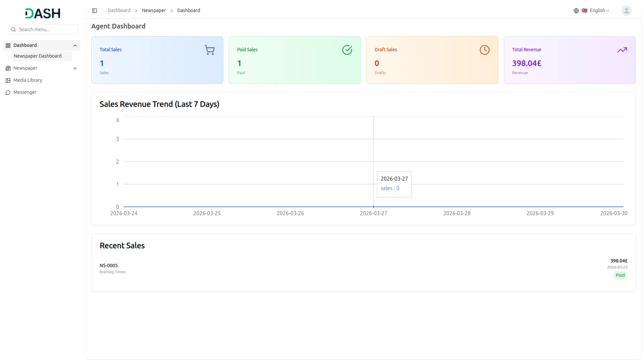Click the Newspaper breadcrumb link
644x362 pixels.
(x=154, y=11)
